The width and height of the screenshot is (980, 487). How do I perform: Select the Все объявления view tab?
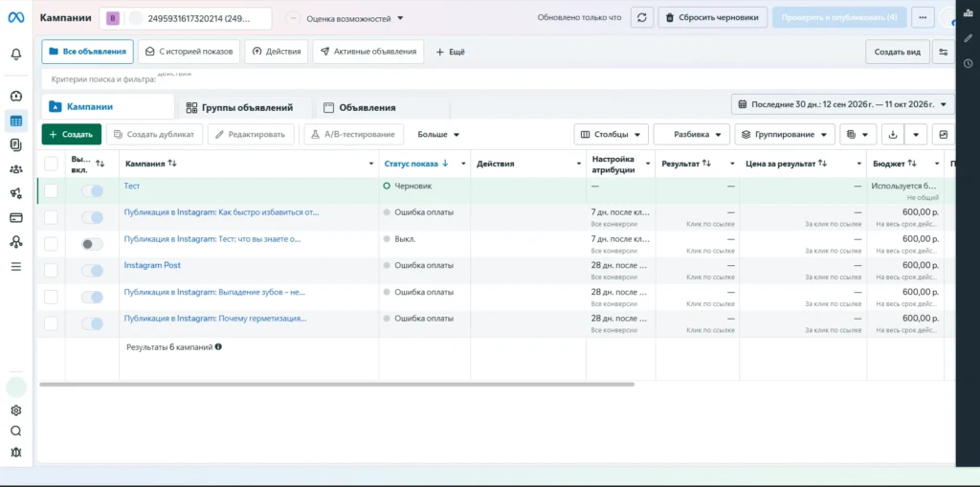tap(87, 52)
